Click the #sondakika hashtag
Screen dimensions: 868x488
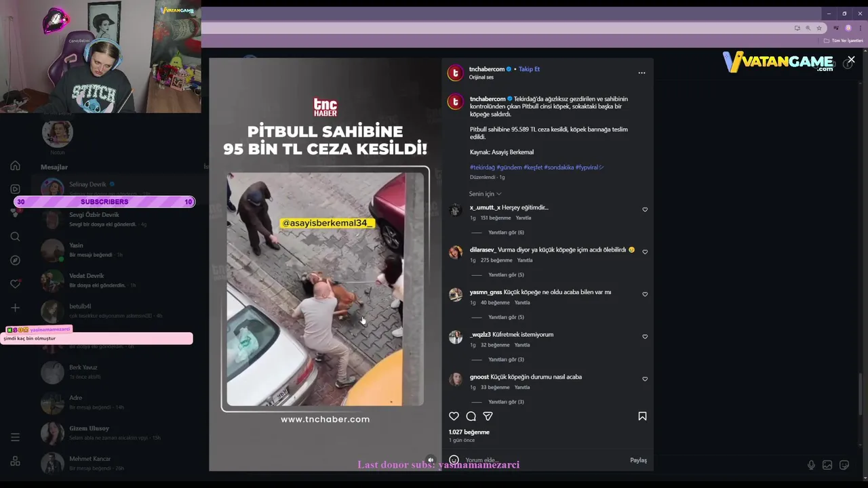[x=559, y=167]
